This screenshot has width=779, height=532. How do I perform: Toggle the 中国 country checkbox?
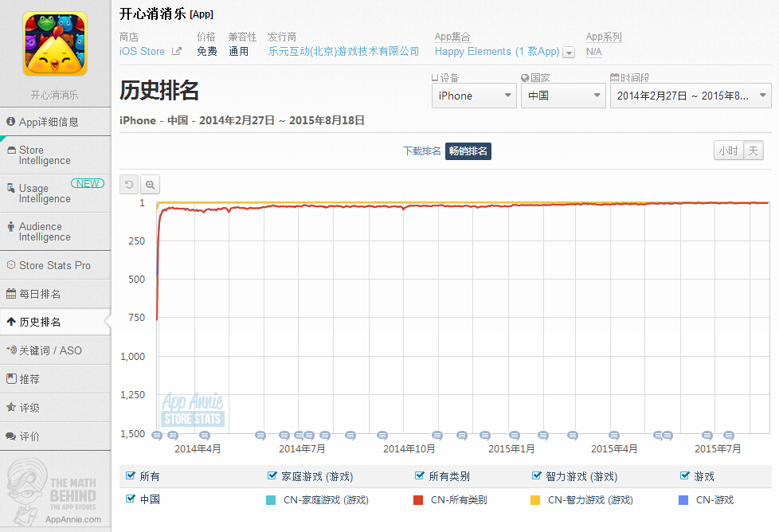[131, 499]
